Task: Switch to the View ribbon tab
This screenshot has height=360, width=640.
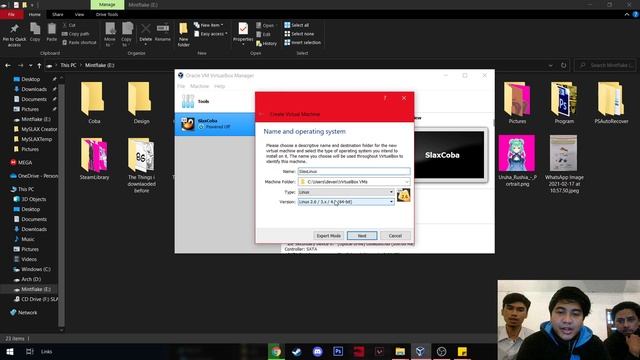Action: click(x=79, y=14)
